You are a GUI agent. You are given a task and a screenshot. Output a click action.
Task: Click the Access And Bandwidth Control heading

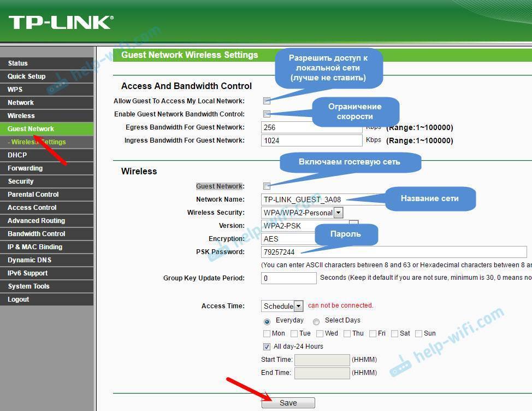pyautogui.click(x=186, y=86)
